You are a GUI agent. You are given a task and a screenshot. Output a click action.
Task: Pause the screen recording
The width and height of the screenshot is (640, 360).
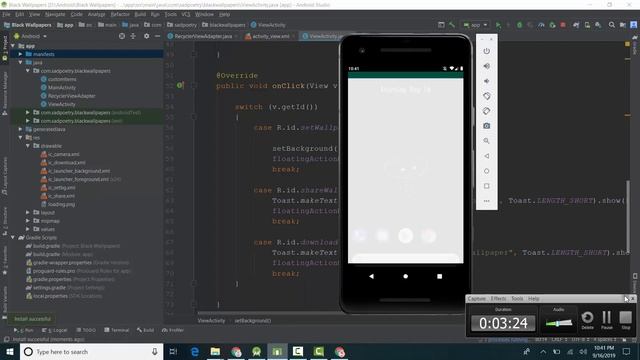tap(607, 320)
